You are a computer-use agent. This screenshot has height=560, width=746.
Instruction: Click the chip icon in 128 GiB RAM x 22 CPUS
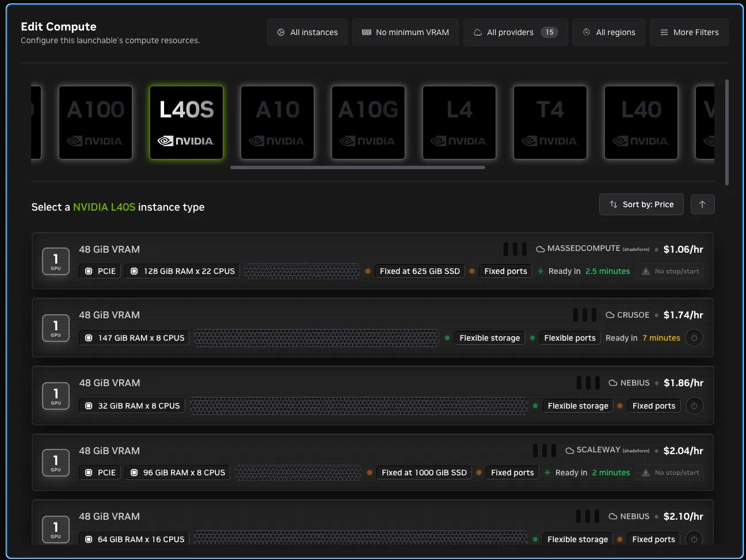point(134,271)
